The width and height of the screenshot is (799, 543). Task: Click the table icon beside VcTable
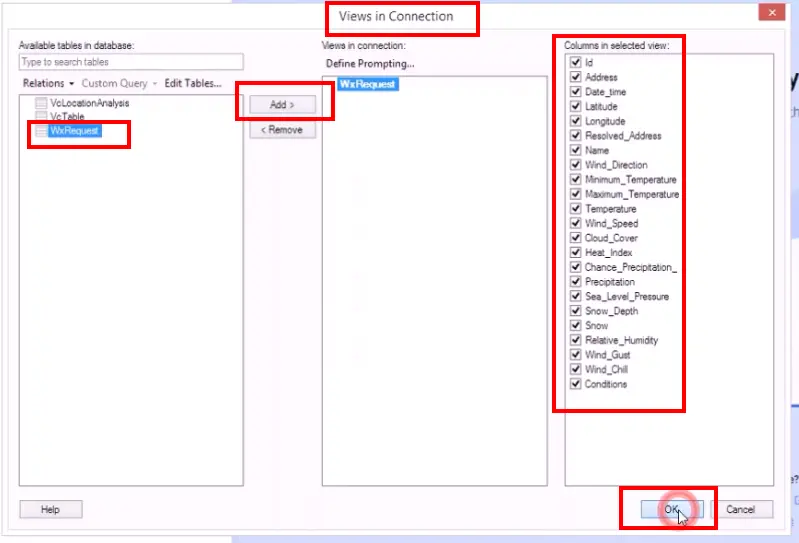coord(40,117)
